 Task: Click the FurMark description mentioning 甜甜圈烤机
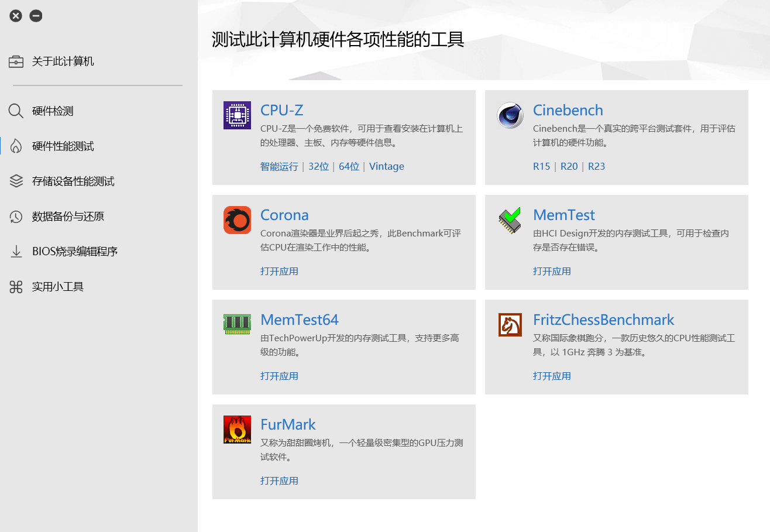click(362, 450)
